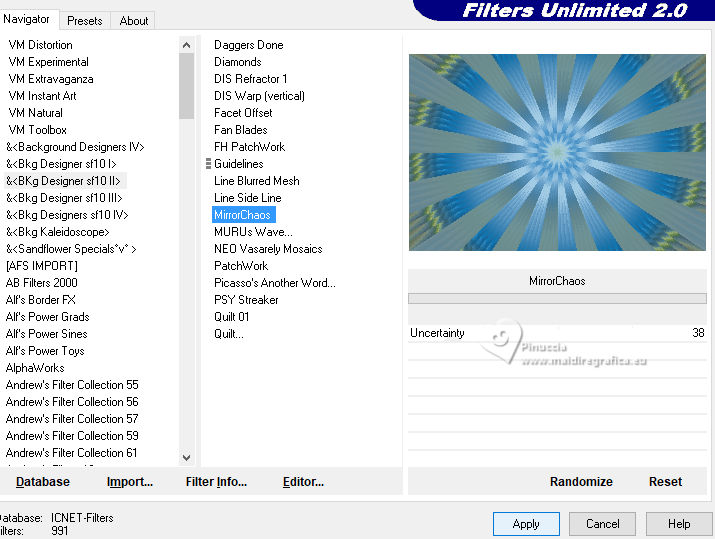
Task: Select Andrew's Filter Collection 57
Action: (x=72, y=419)
